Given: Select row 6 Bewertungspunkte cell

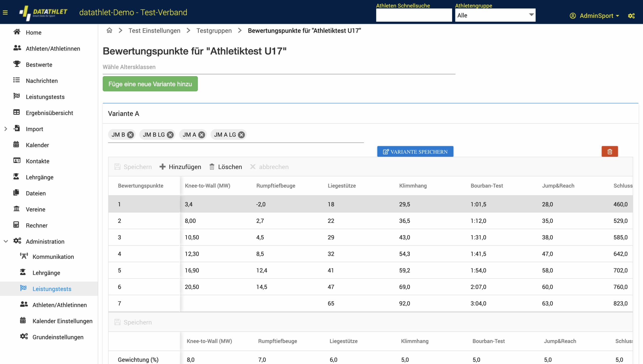Looking at the screenshot, I should coord(144,287).
